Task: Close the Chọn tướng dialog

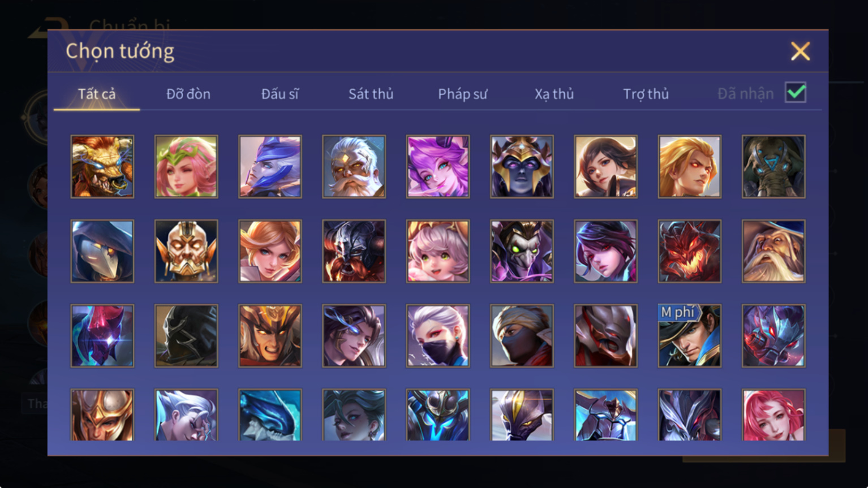Action: [x=800, y=51]
